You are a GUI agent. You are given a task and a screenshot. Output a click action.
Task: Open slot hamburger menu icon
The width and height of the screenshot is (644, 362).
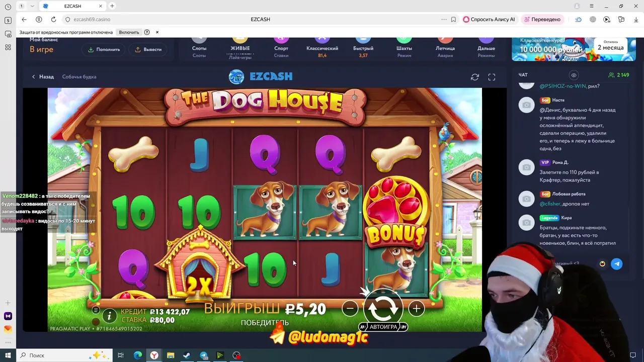96,310
